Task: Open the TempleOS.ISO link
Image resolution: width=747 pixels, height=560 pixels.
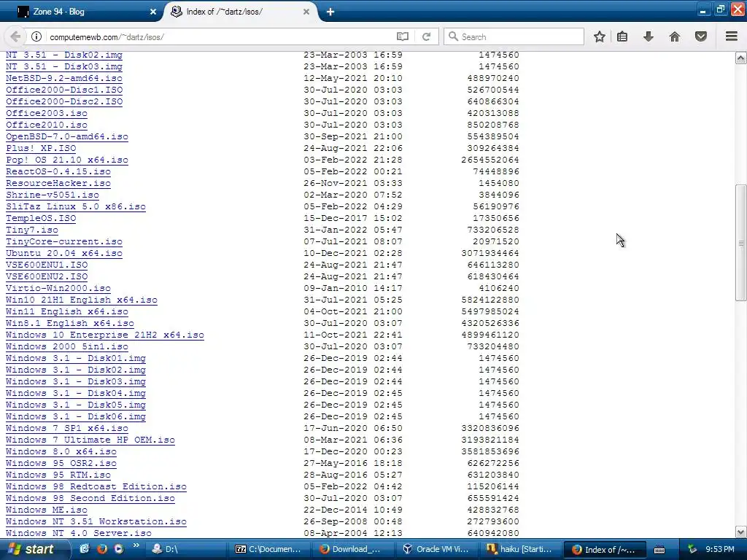Action: 41,218
